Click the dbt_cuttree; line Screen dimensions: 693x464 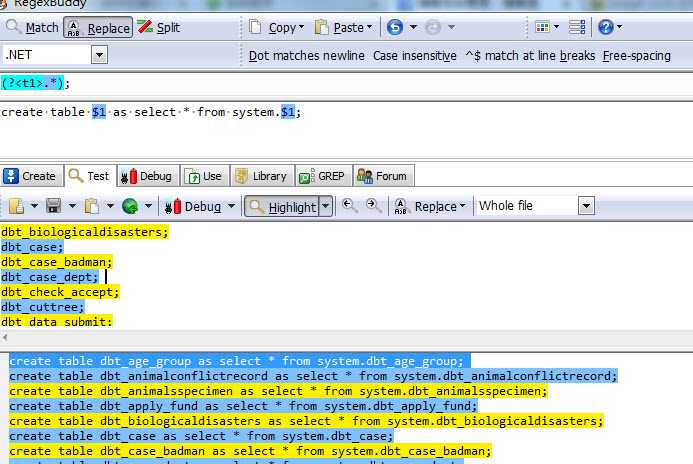42,307
